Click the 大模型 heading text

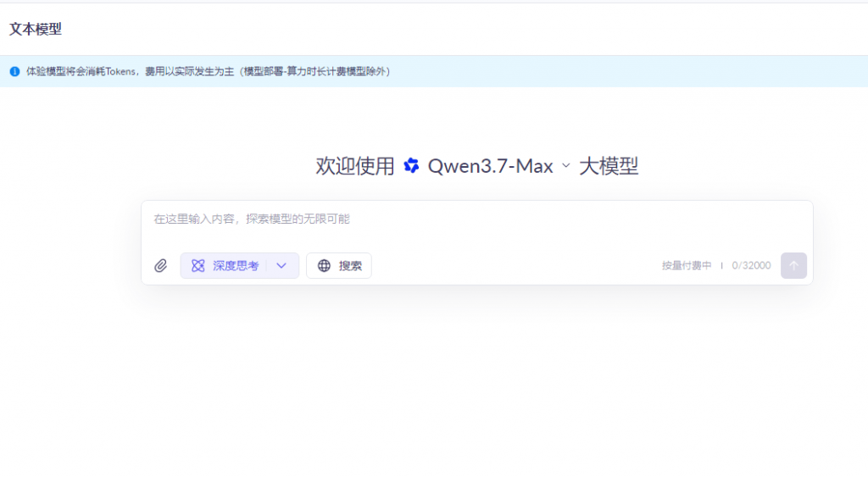click(x=609, y=166)
